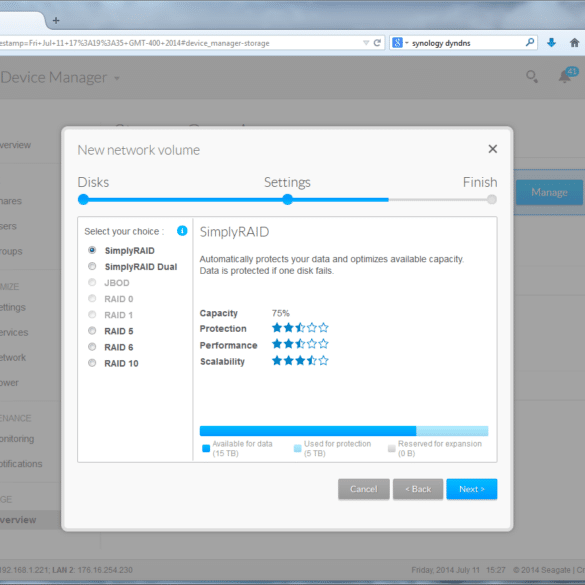Select the RAID 5 radio option
Screen dimensions: 585x585
click(92, 330)
